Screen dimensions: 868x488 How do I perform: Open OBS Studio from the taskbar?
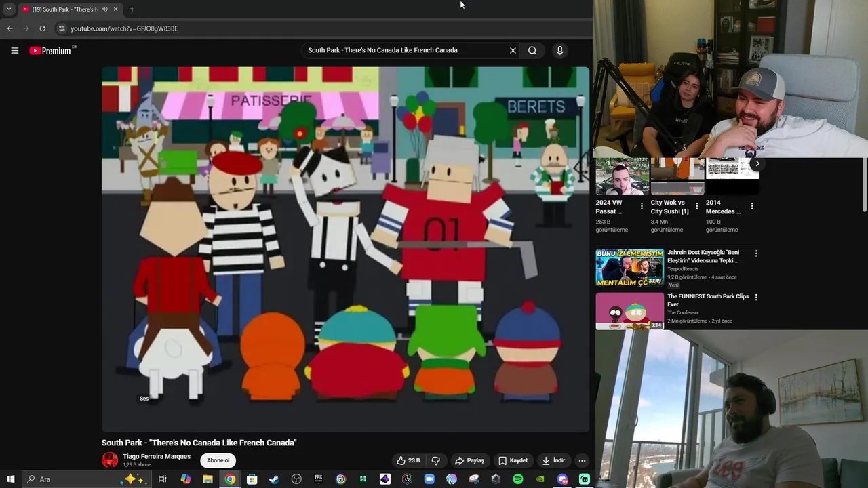pos(296,479)
